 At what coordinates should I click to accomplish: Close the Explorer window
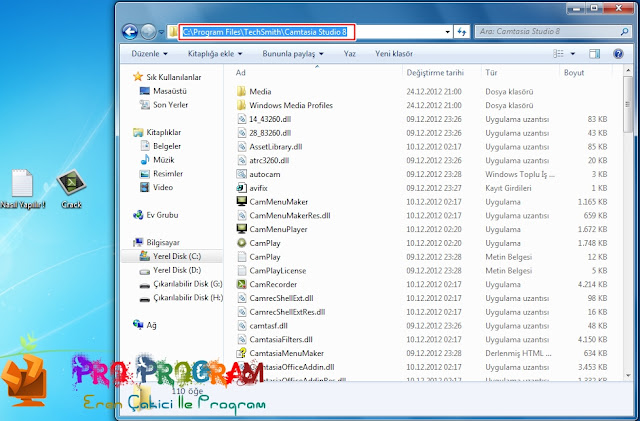[618, 8]
